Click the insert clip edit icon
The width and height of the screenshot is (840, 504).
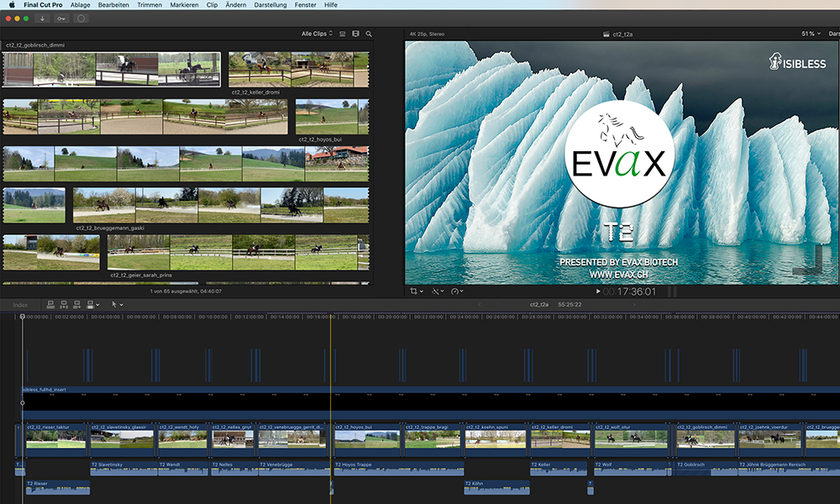point(64,305)
